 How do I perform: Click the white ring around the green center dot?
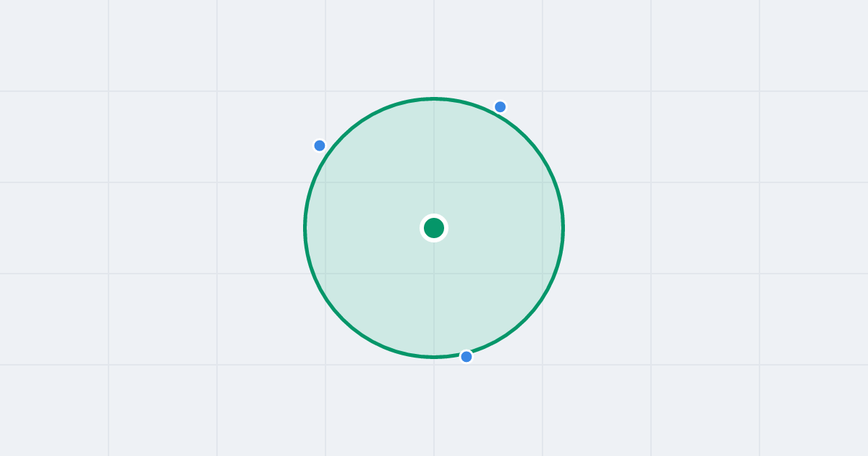click(x=434, y=216)
